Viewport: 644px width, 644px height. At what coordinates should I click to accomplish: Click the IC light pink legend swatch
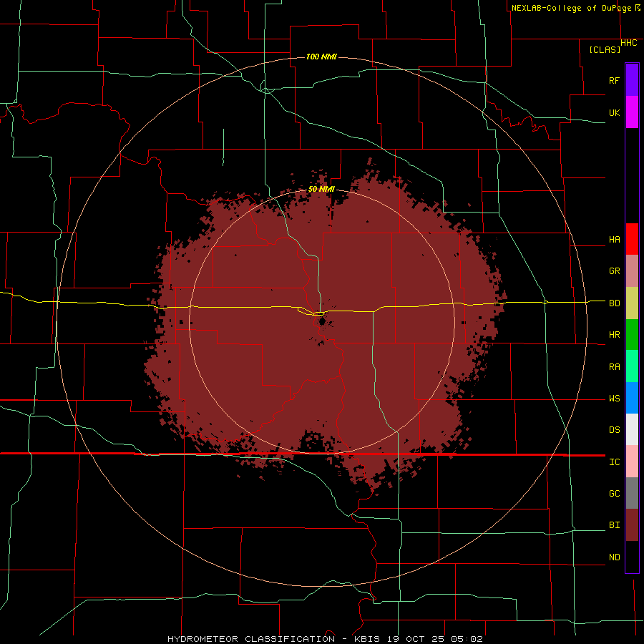pyautogui.click(x=632, y=462)
